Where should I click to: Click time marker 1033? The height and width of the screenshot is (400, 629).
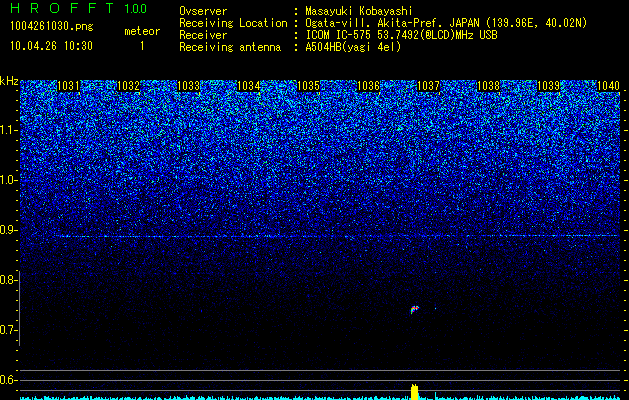click(x=188, y=86)
